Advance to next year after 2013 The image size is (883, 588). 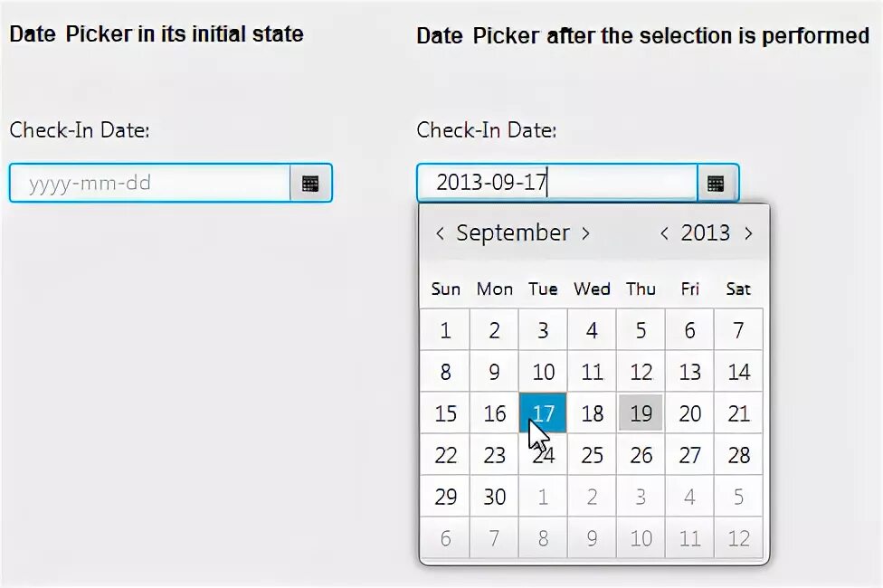tap(748, 233)
